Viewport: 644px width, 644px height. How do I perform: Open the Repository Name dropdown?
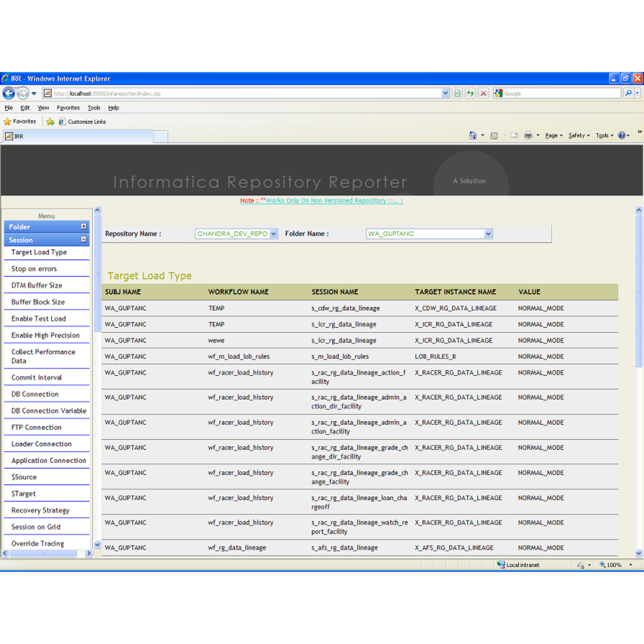click(273, 233)
